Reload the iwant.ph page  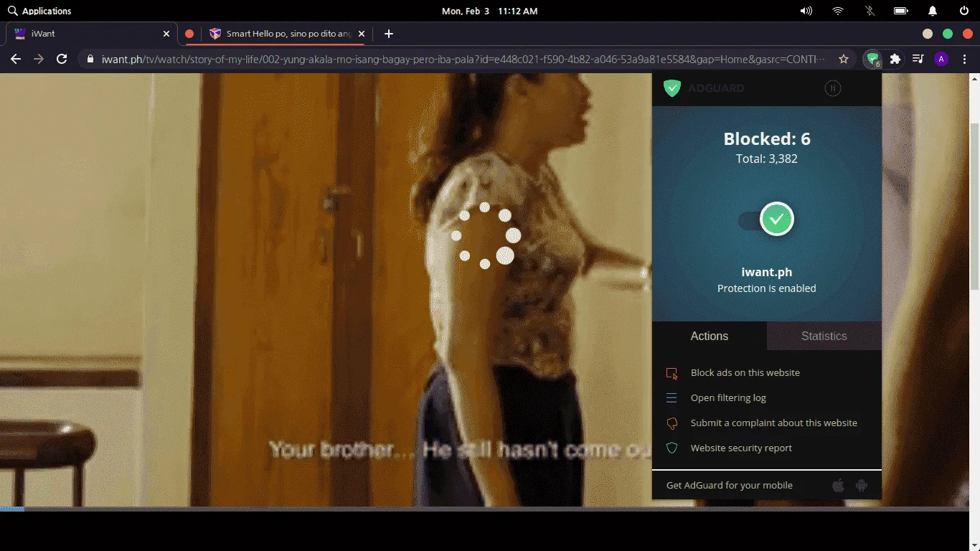62,59
